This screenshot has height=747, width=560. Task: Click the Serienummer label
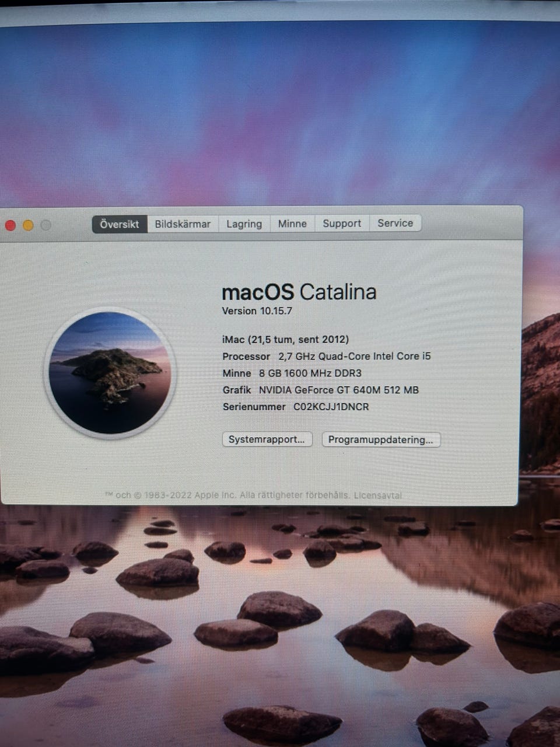click(254, 407)
